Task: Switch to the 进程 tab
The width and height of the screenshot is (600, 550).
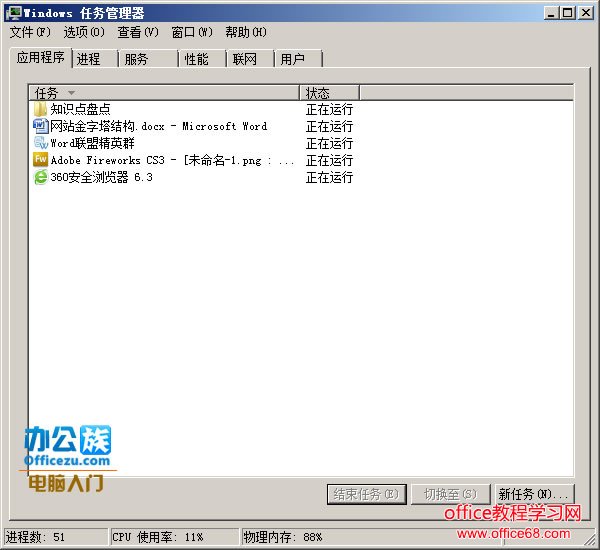Action: point(95,59)
